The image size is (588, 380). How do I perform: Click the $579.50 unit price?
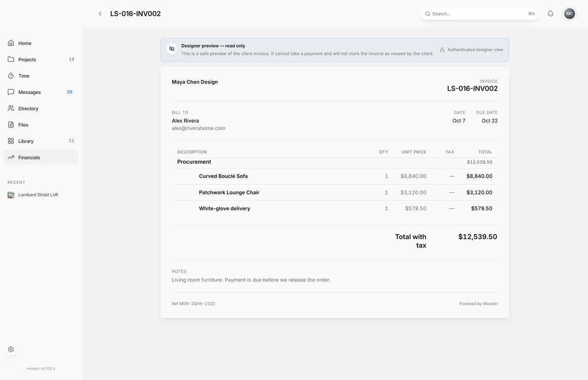416,209
